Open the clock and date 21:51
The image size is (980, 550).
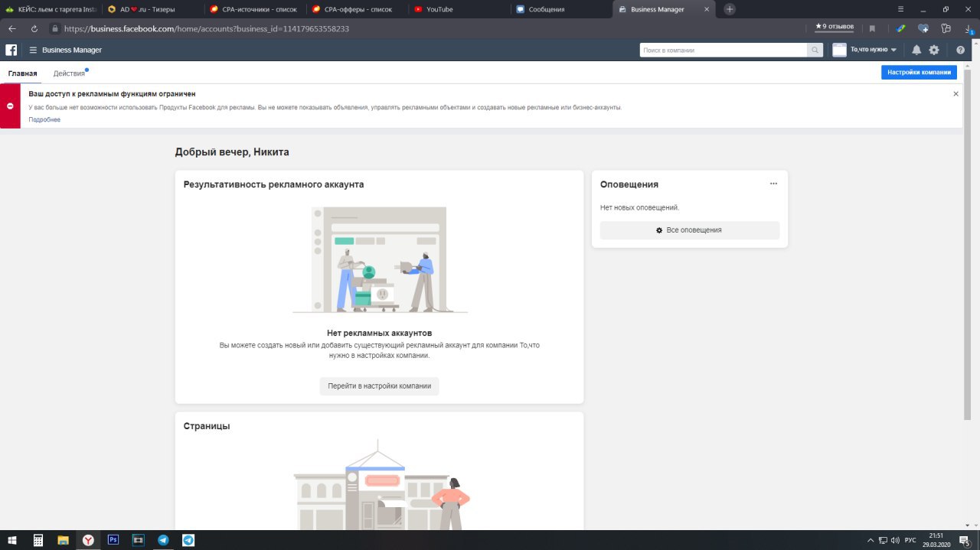pyautogui.click(x=936, y=540)
